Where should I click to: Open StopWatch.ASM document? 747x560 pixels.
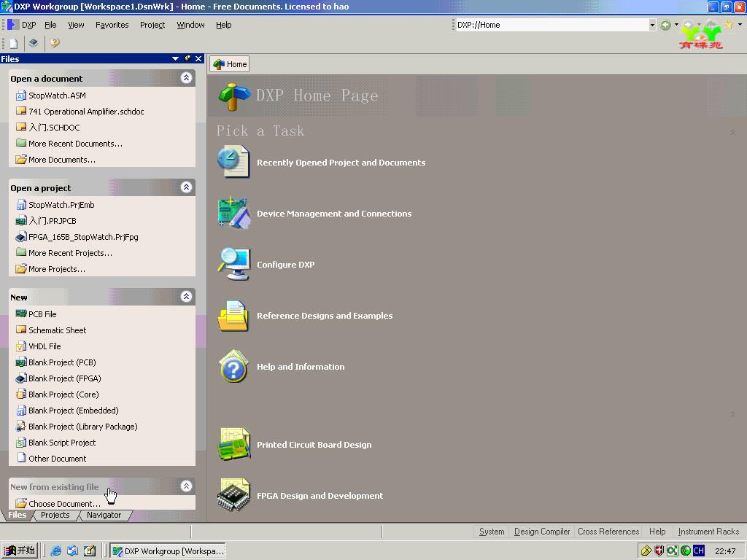coord(57,96)
